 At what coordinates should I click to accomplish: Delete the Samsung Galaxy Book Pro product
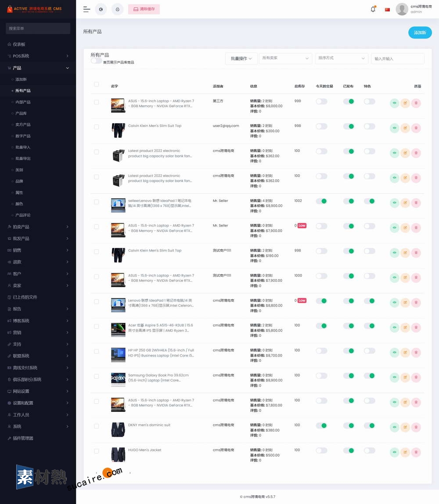click(x=416, y=378)
